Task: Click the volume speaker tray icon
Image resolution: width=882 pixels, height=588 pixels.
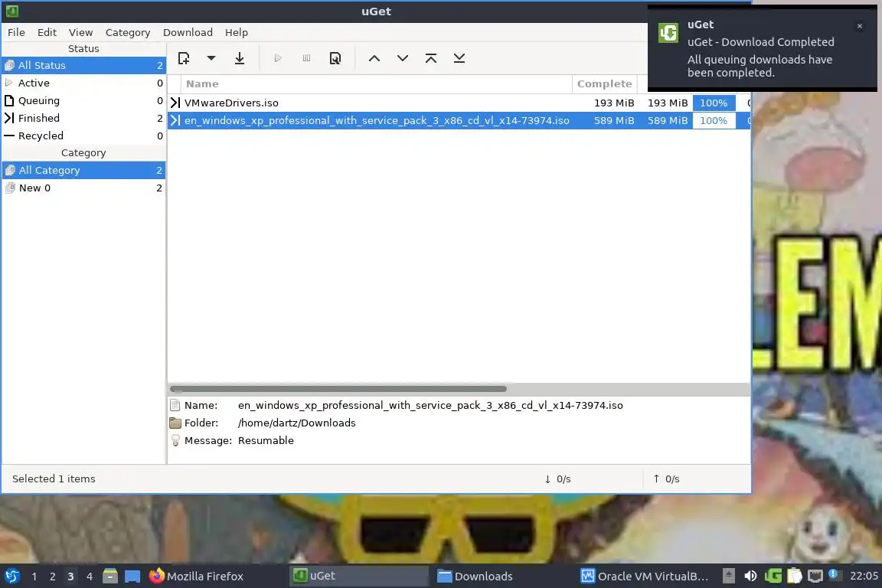Action: coord(750,577)
